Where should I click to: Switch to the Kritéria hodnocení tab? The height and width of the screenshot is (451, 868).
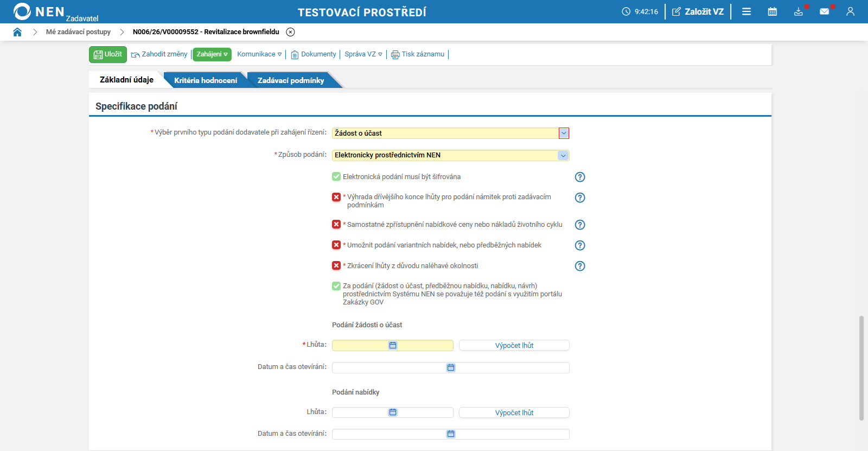206,80
